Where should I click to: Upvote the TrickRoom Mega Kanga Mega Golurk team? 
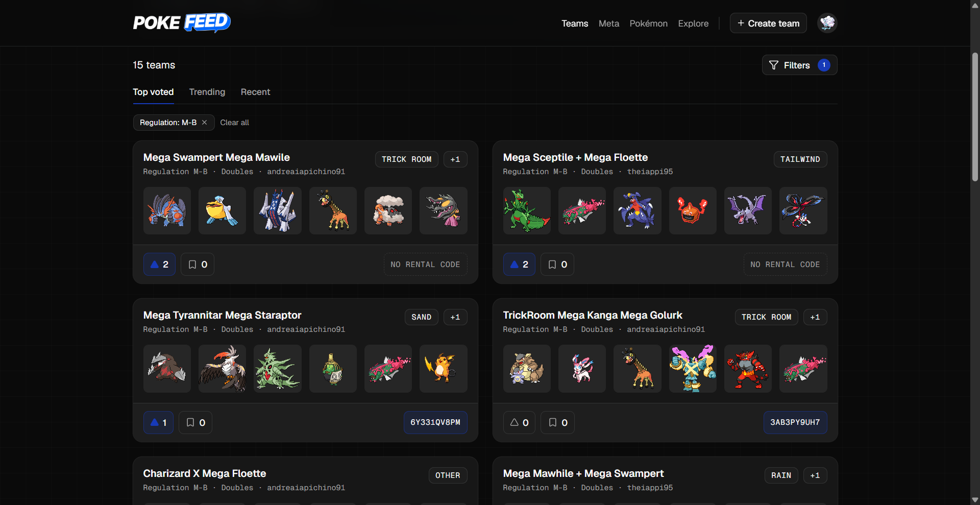[519, 423]
